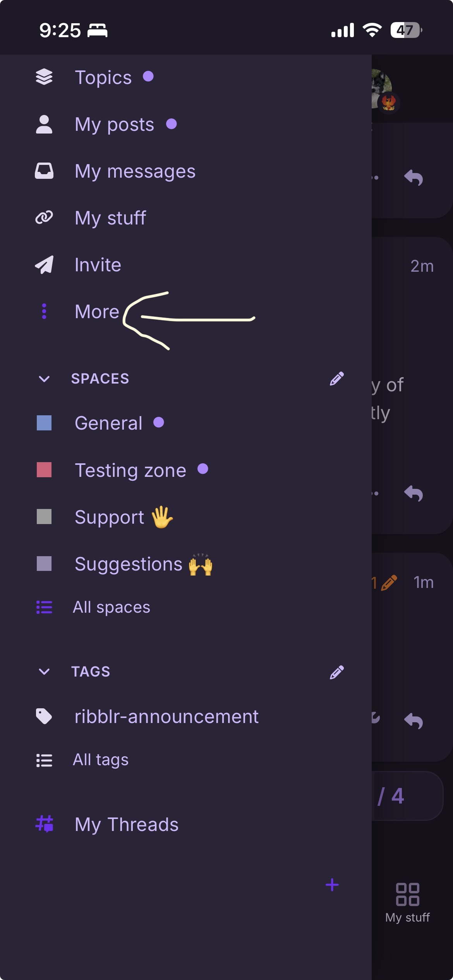Tap My stuff in bottom bar
453x980 pixels.
coord(407,903)
